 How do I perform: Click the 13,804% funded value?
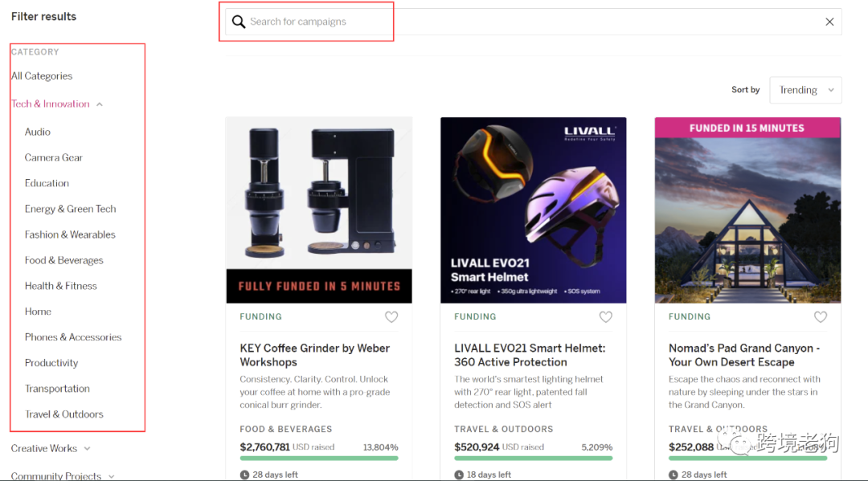tap(380, 447)
